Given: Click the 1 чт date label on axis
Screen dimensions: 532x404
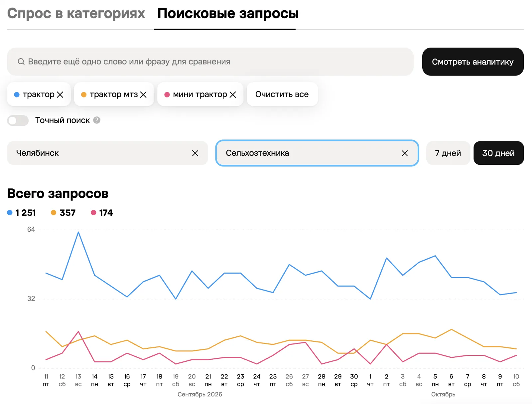Looking at the screenshot, I should click(370, 380).
